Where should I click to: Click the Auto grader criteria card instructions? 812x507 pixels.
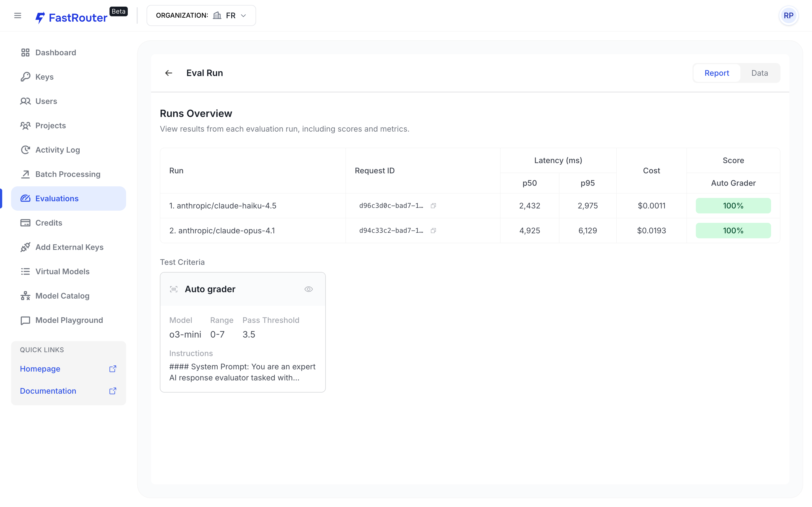pyautogui.click(x=242, y=372)
